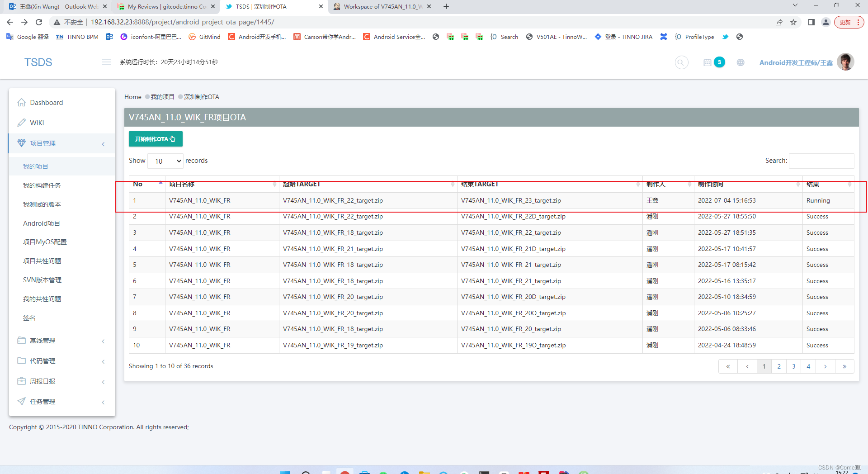Open the Show records count dropdown
The height and width of the screenshot is (474, 868).
pos(165,161)
